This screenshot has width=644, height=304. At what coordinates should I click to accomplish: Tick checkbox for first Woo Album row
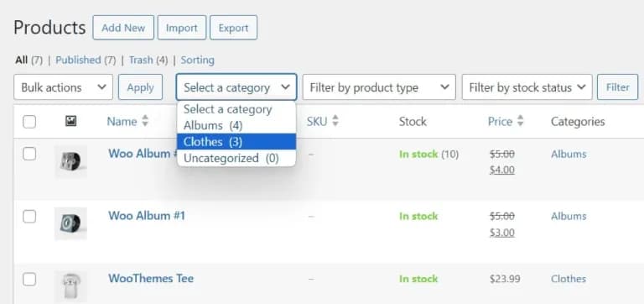[29, 155]
